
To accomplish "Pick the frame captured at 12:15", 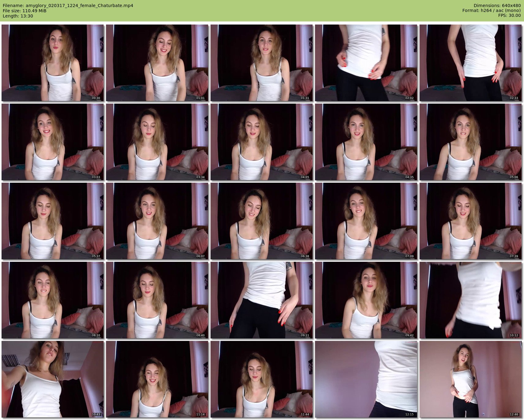I will click(366, 379).
